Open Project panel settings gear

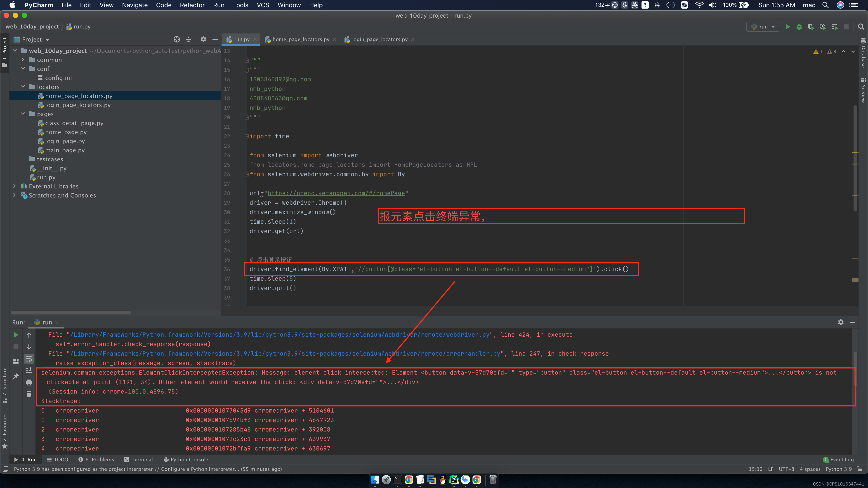click(203, 39)
